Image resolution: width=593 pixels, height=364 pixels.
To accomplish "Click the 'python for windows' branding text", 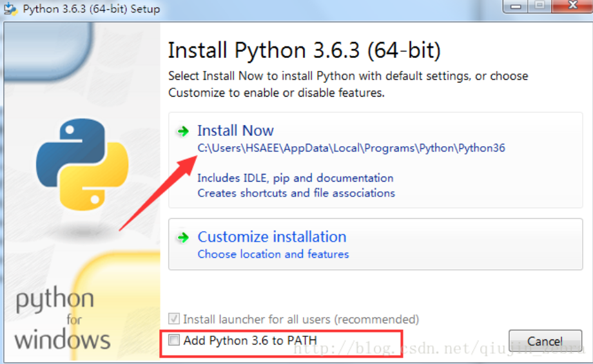I will pyautogui.click(x=63, y=319).
